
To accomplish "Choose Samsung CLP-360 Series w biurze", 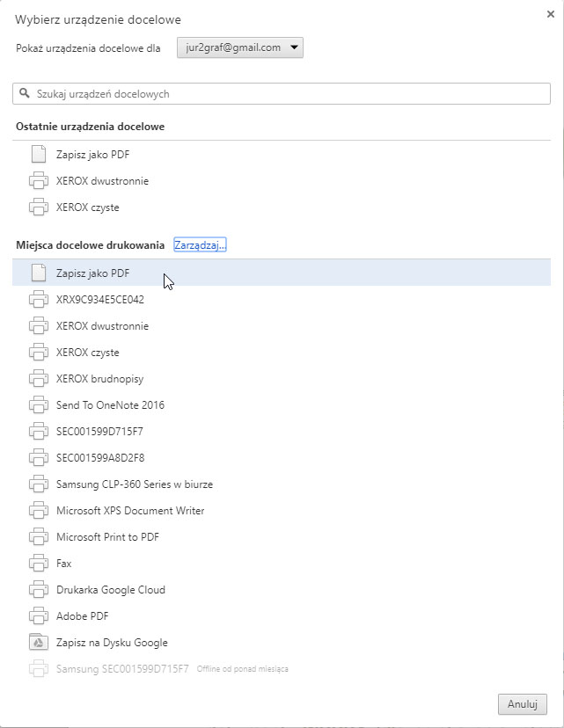I will coord(134,484).
